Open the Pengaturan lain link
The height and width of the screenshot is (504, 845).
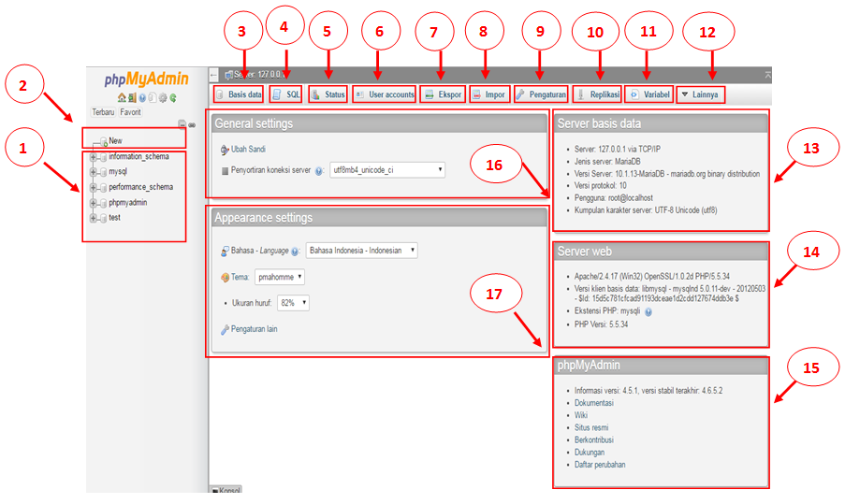pos(255,329)
